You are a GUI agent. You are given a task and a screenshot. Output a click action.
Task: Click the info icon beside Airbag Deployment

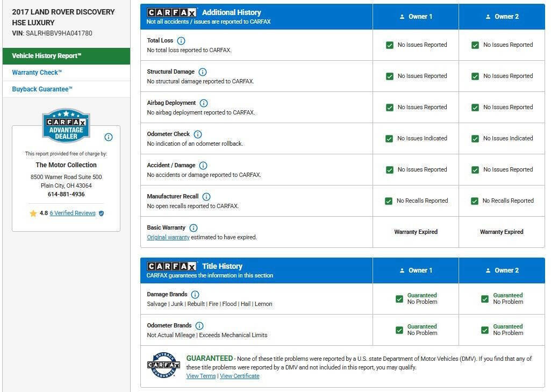tap(204, 103)
